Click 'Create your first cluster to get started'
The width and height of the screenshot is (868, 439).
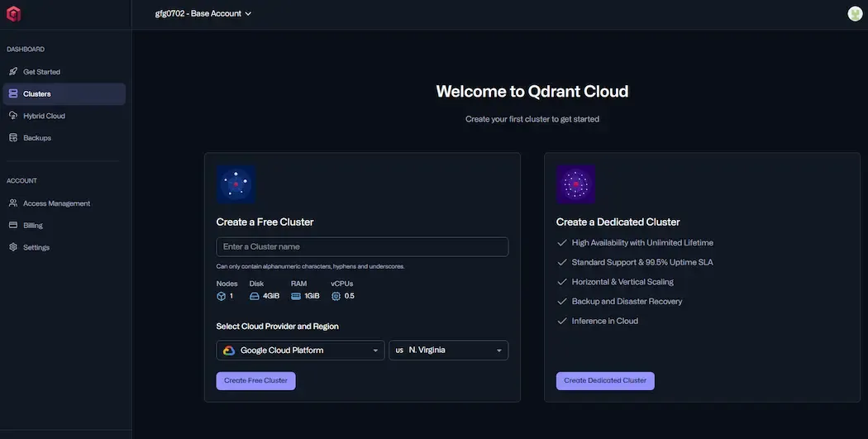pyautogui.click(x=532, y=119)
